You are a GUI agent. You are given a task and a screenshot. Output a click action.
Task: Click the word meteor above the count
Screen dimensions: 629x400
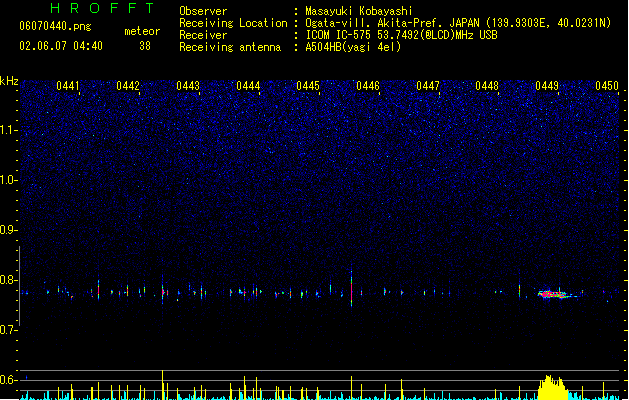(142, 31)
